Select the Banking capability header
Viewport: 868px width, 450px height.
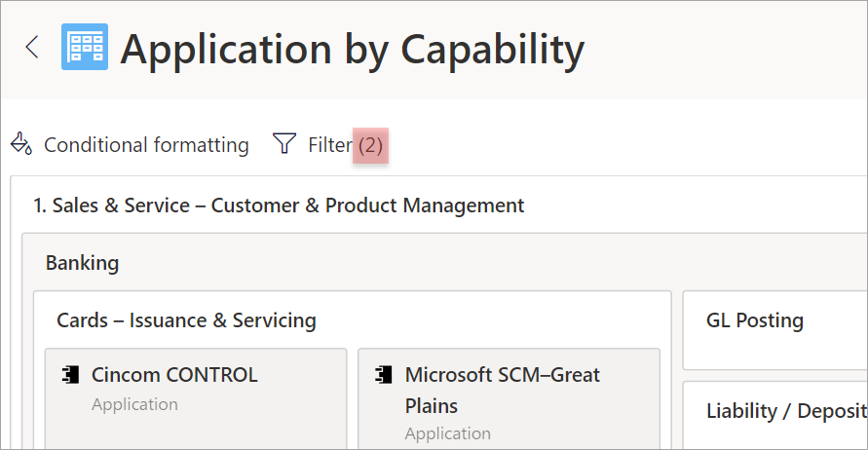pos(82,263)
